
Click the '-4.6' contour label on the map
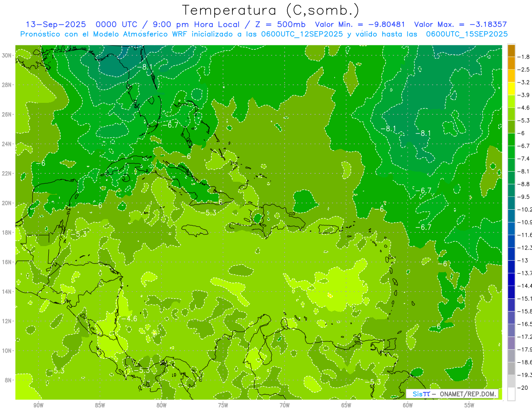(129, 318)
